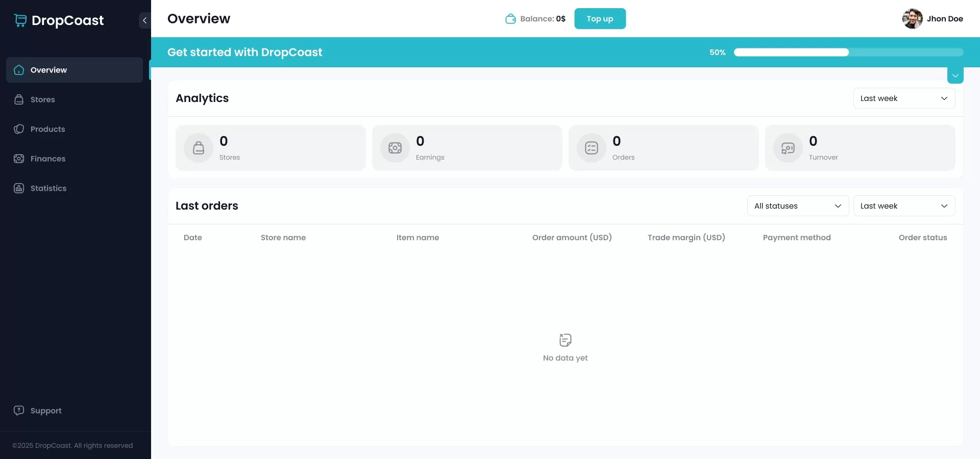The height and width of the screenshot is (459, 980).
Task: Open Finances from the sidebar
Action: click(48, 159)
